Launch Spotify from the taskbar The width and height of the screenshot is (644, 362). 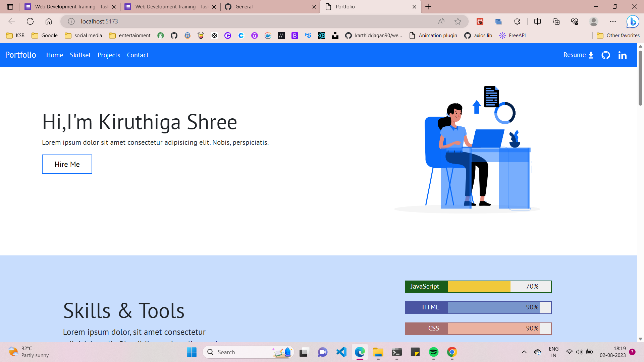click(434, 352)
